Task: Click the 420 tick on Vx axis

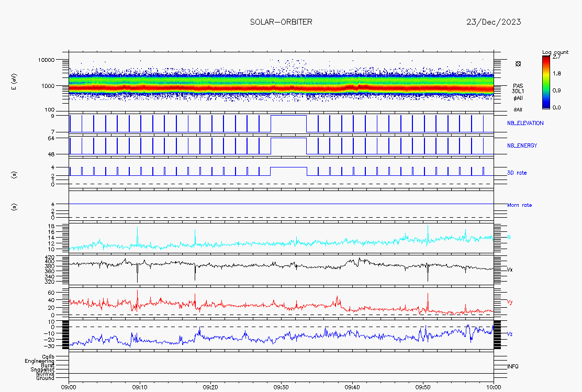Action: [49, 257]
